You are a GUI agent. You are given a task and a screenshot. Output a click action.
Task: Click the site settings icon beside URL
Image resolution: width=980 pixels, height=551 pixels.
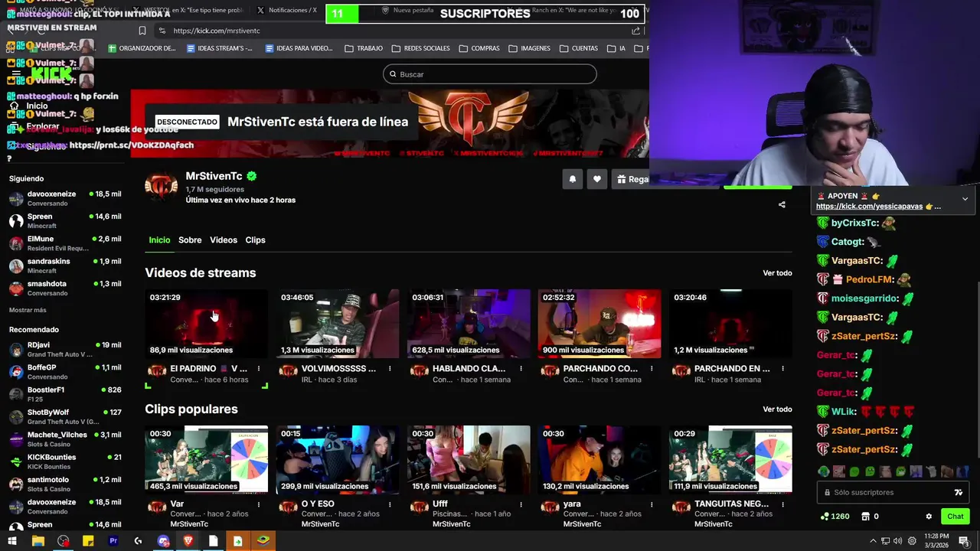[x=162, y=31]
